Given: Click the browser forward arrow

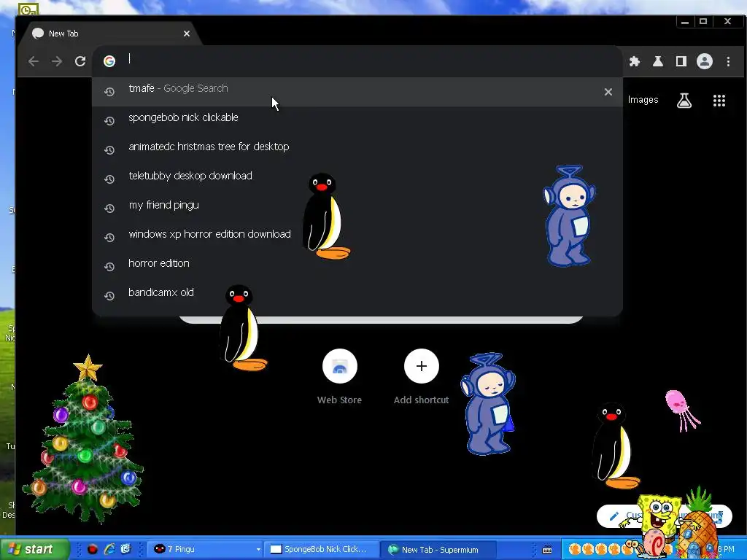Looking at the screenshot, I should [57, 61].
